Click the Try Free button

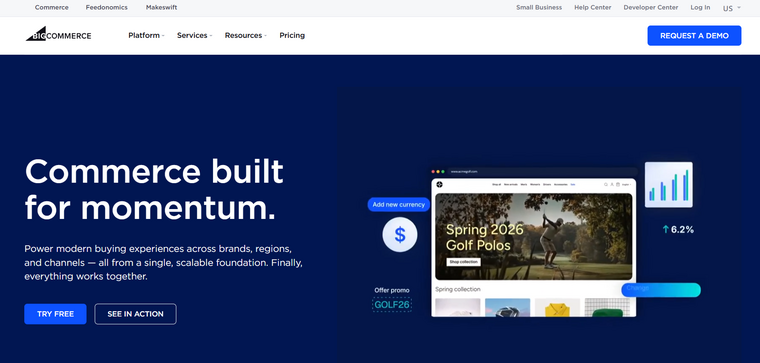point(55,314)
